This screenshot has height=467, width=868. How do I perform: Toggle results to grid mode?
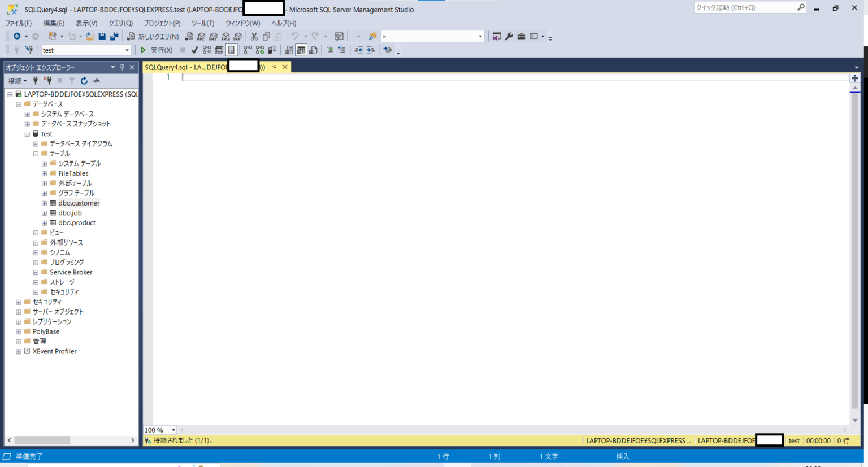[301, 50]
